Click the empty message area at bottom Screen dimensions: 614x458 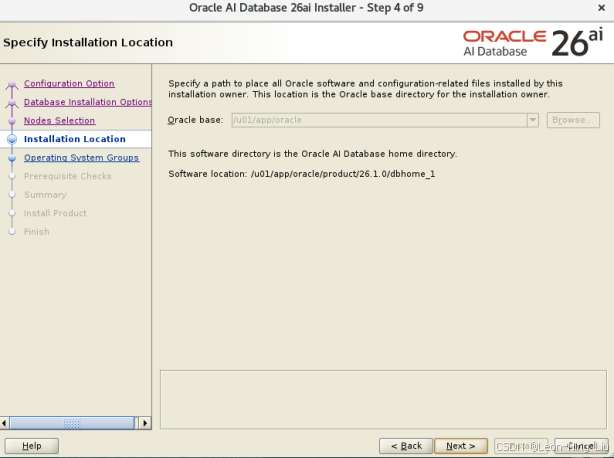pyautogui.click(x=383, y=400)
